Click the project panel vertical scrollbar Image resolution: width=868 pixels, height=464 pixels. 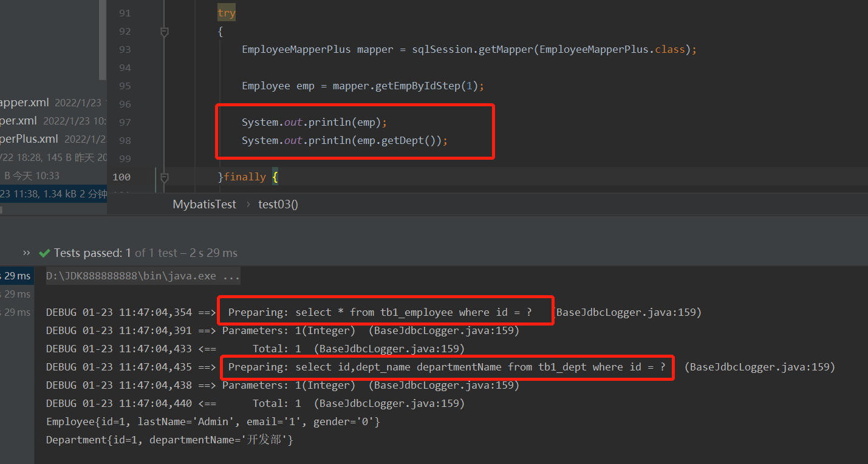[x=102, y=40]
